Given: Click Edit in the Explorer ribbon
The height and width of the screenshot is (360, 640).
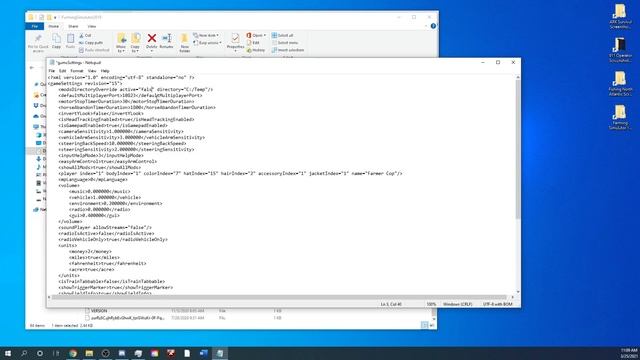Looking at the screenshot, I should click(x=253, y=43).
